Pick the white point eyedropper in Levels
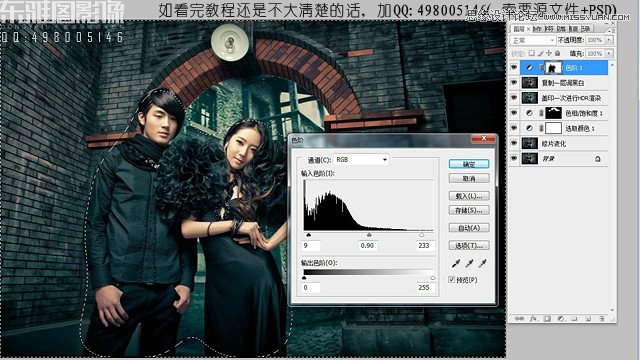Screen dimensions: 640x360 (483, 264)
